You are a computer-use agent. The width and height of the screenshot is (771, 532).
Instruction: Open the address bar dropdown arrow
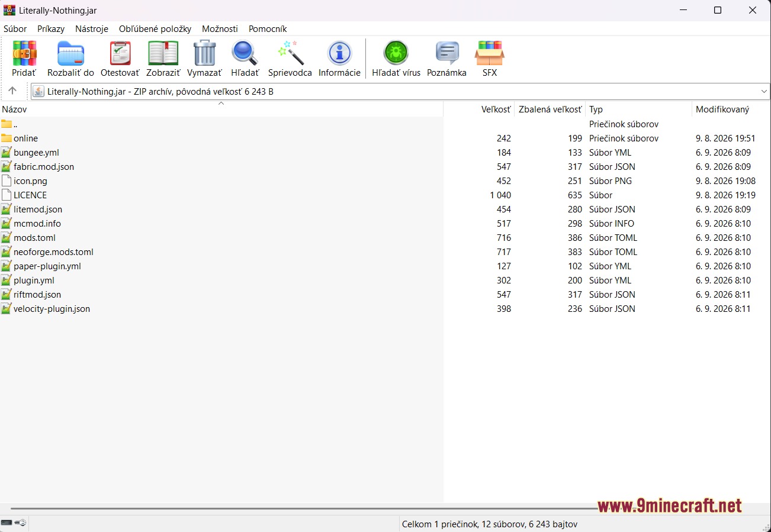(x=764, y=92)
